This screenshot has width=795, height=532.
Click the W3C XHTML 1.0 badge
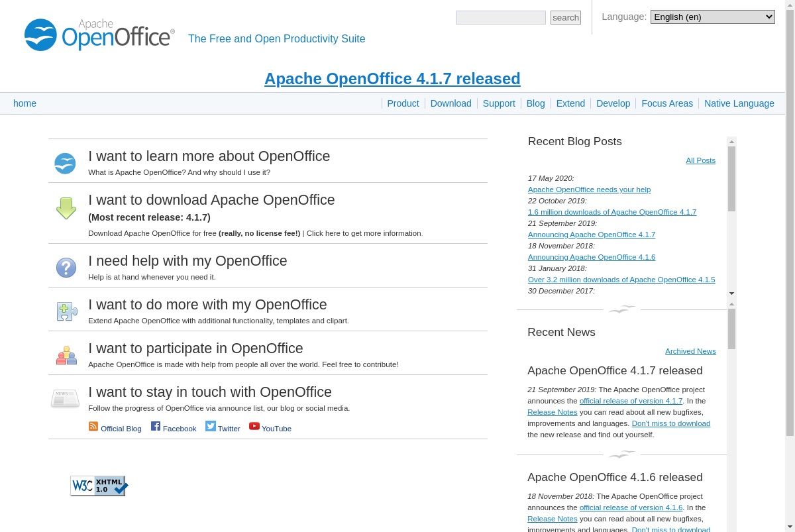(99, 486)
